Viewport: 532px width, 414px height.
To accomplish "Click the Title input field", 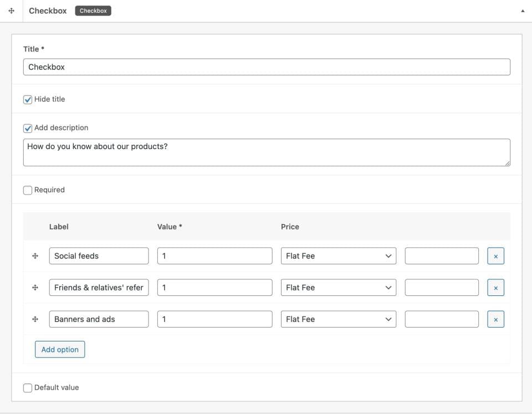I will (267, 67).
